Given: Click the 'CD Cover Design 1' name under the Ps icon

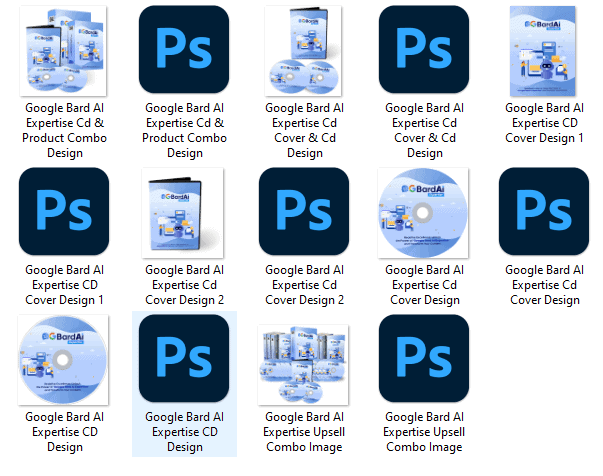Looking at the screenshot, I should 64,285.
